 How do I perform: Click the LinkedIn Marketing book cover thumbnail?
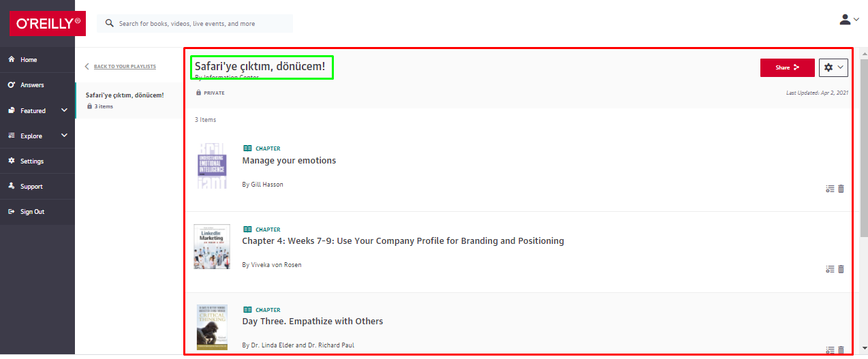click(211, 247)
